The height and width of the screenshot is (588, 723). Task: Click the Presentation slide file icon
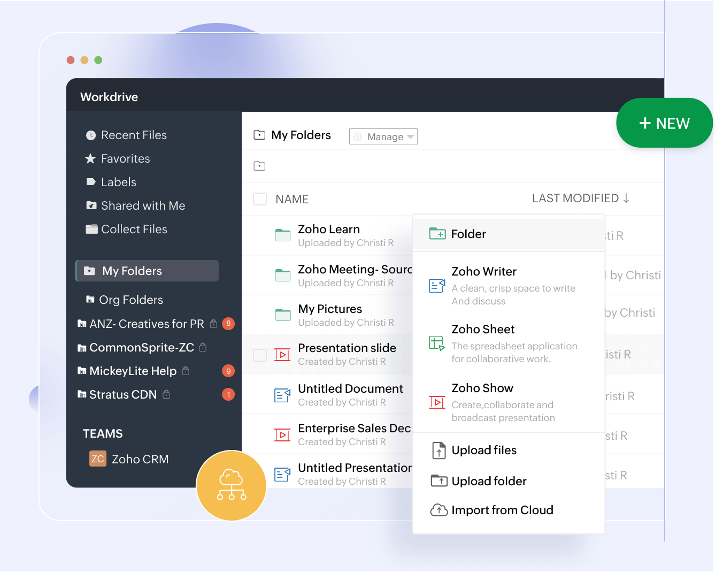282,355
